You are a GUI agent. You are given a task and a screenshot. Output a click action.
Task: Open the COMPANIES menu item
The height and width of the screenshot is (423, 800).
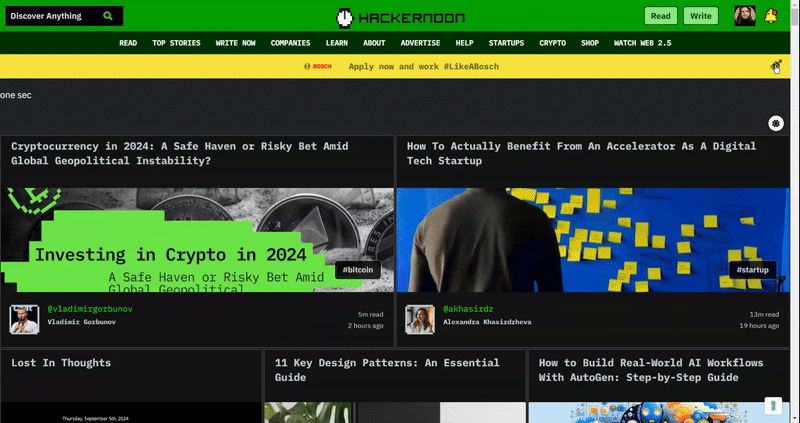coord(290,43)
